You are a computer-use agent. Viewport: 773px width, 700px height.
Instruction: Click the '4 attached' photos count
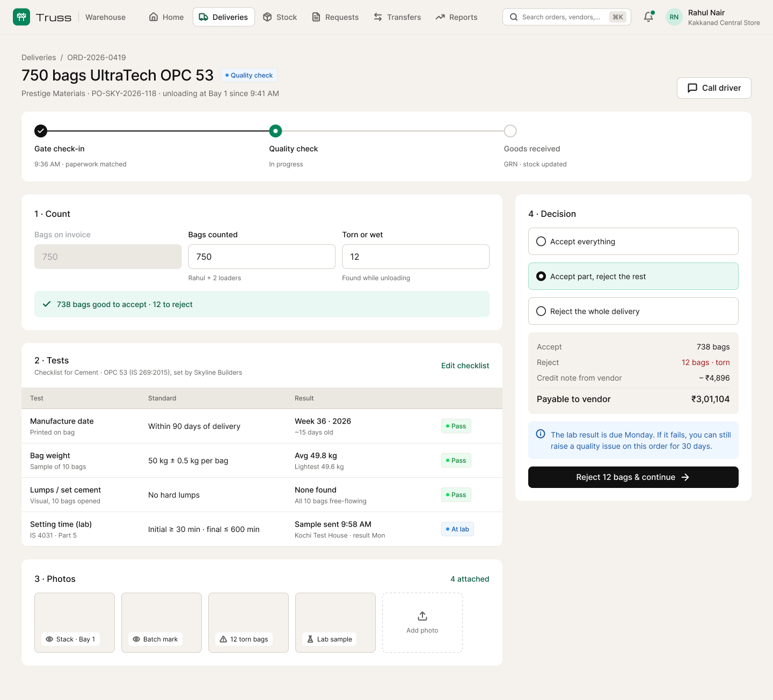pyautogui.click(x=470, y=579)
